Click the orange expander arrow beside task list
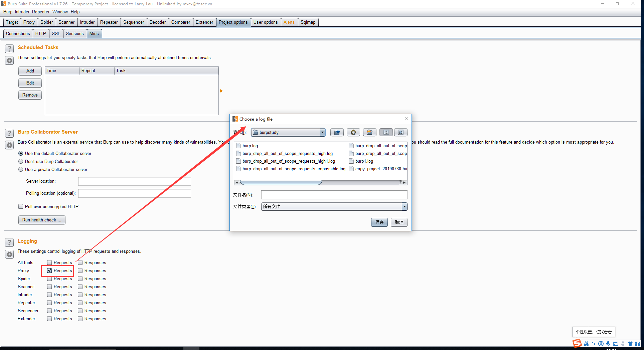Image resolution: width=644 pixels, height=350 pixels. (x=221, y=91)
